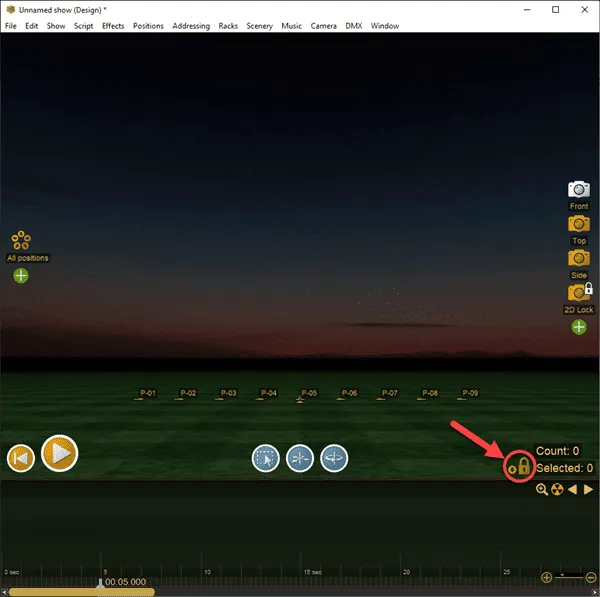
Task: Select the Side camera view
Action: [x=578, y=258]
